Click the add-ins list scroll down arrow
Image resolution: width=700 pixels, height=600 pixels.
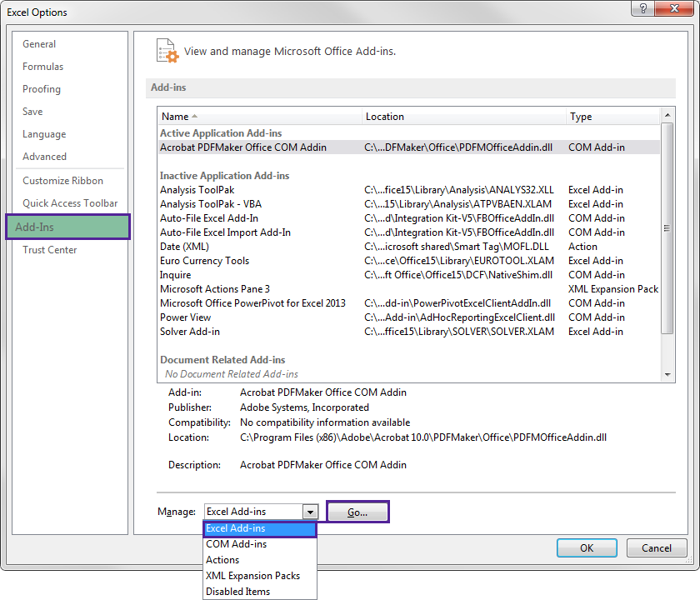tap(667, 374)
